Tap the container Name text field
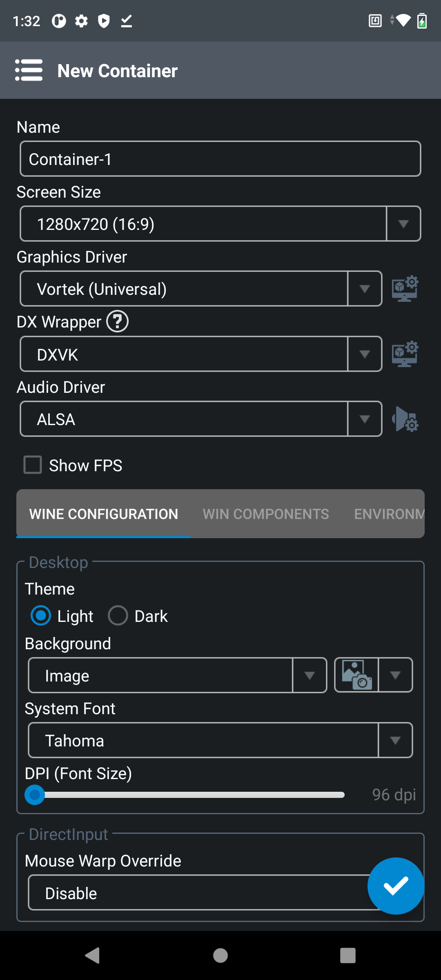This screenshot has height=980, width=441. coord(220,159)
